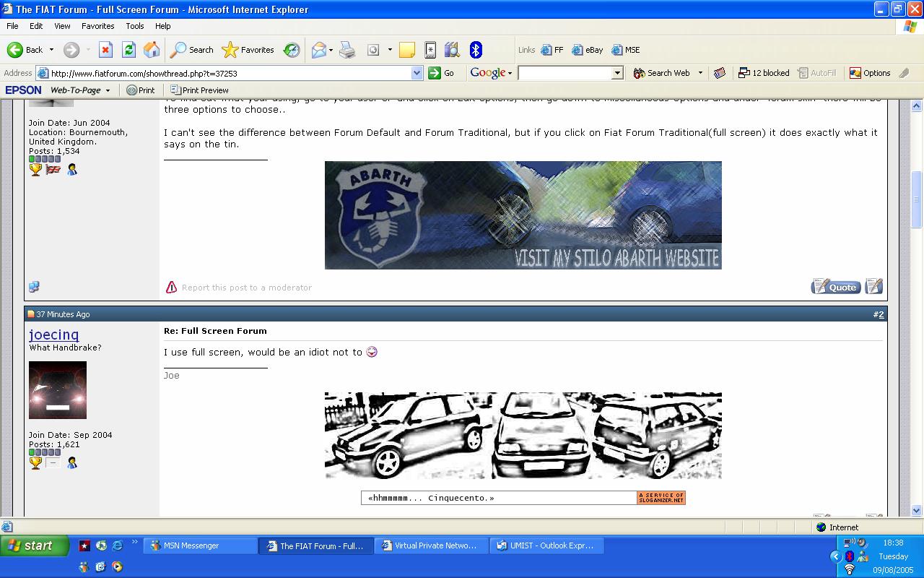924x578 pixels.
Task: Switch to UMIST - Outlook Express taskbar button
Action: click(546, 545)
